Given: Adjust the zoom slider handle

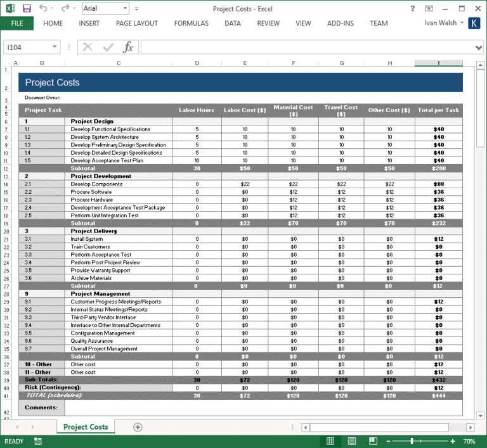Looking at the screenshot, I should click(412, 441).
